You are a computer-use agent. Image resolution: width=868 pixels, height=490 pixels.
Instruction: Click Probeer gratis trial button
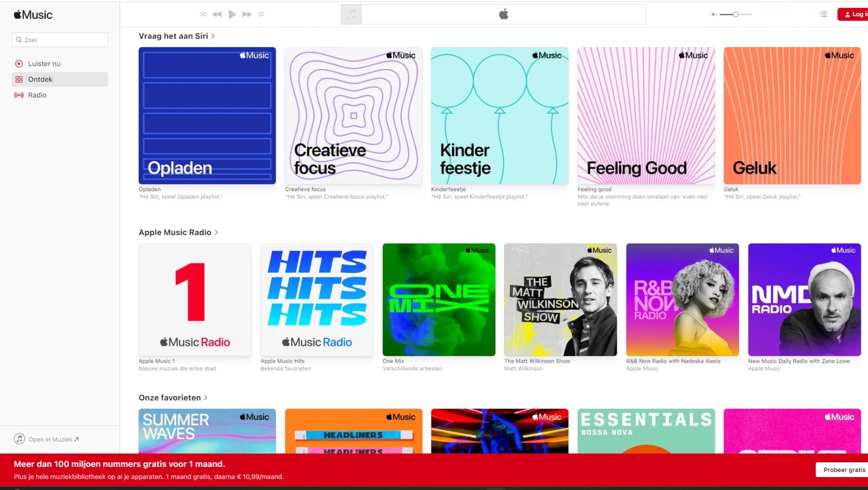pyautogui.click(x=842, y=470)
